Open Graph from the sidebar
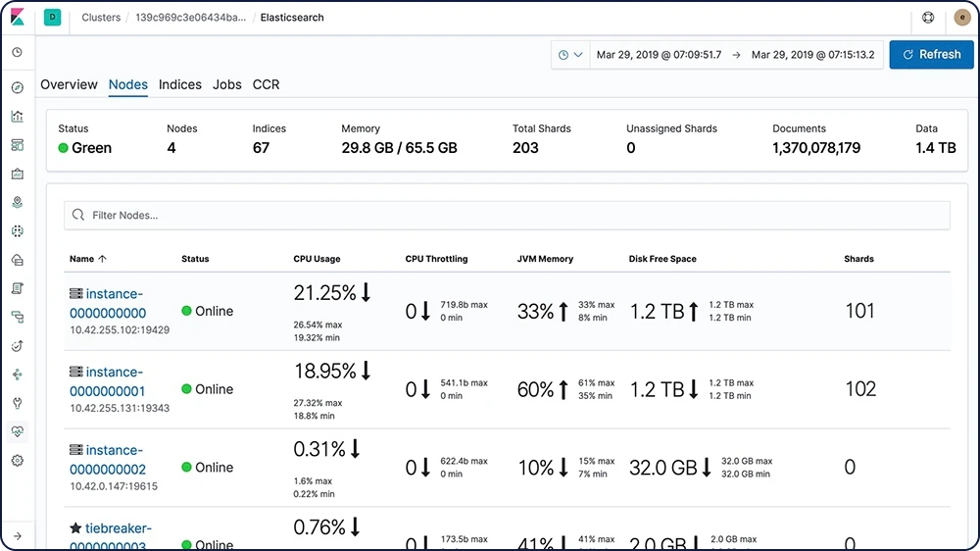The height and width of the screenshot is (551, 980). (18, 375)
